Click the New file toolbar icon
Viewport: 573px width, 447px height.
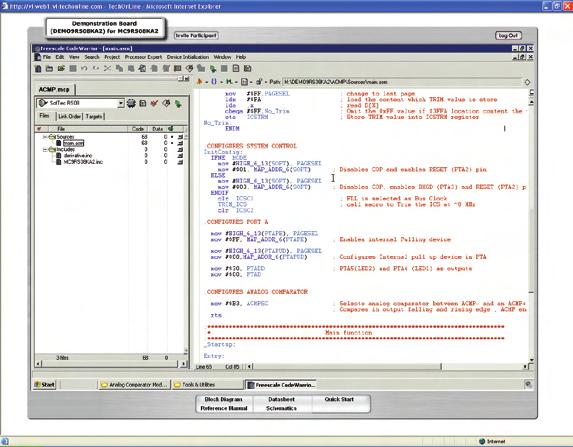[38, 68]
